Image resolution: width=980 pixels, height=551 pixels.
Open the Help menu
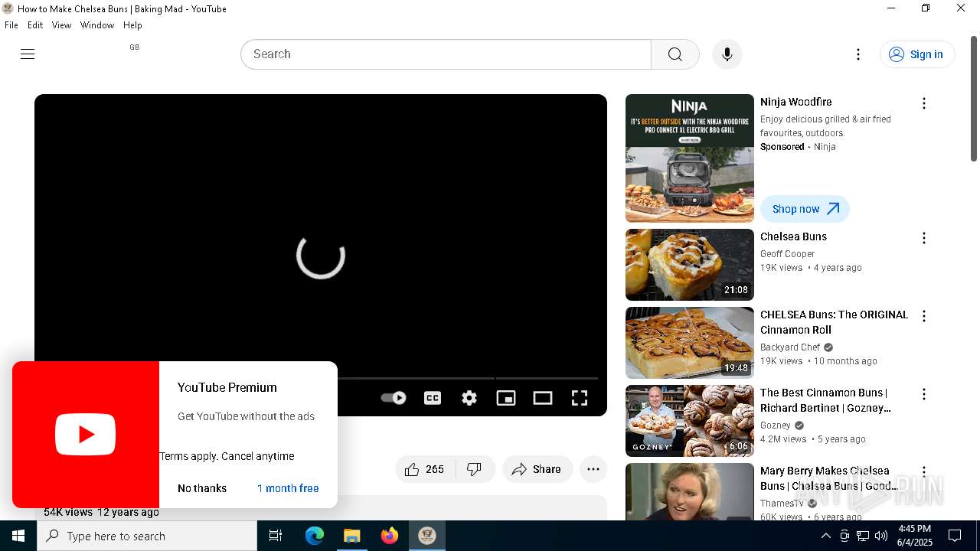tap(132, 25)
